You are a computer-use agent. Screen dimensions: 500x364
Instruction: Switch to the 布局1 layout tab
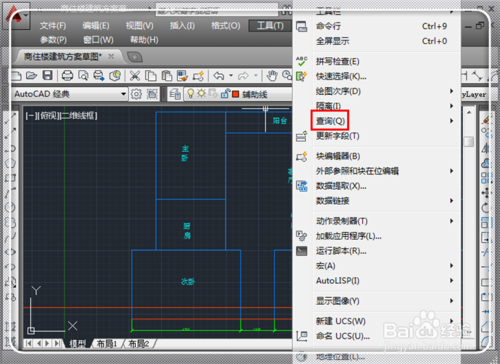[x=107, y=344]
